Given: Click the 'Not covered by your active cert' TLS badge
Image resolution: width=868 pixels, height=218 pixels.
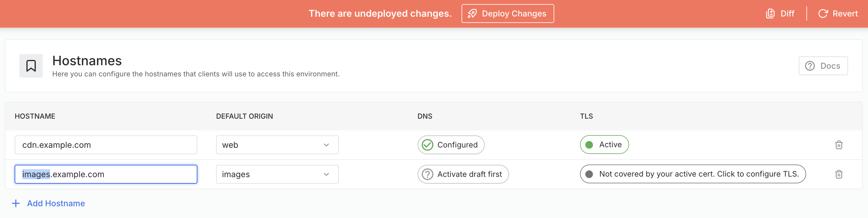Looking at the screenshot, I should 692,174.
